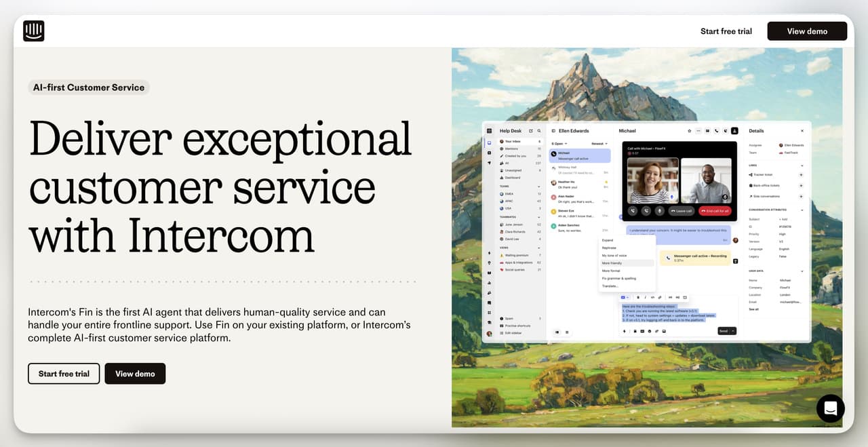This screenshot has height=447, width=868.
Task: Click the image icon in the composer footer
Action: click(x=664, y=331)
